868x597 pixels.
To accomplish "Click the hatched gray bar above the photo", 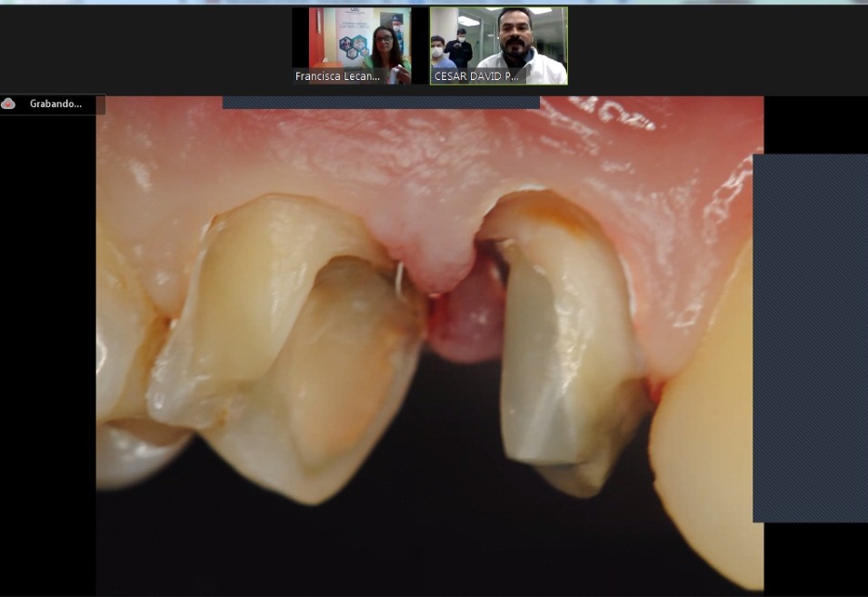I will click(x=380, y=103).
